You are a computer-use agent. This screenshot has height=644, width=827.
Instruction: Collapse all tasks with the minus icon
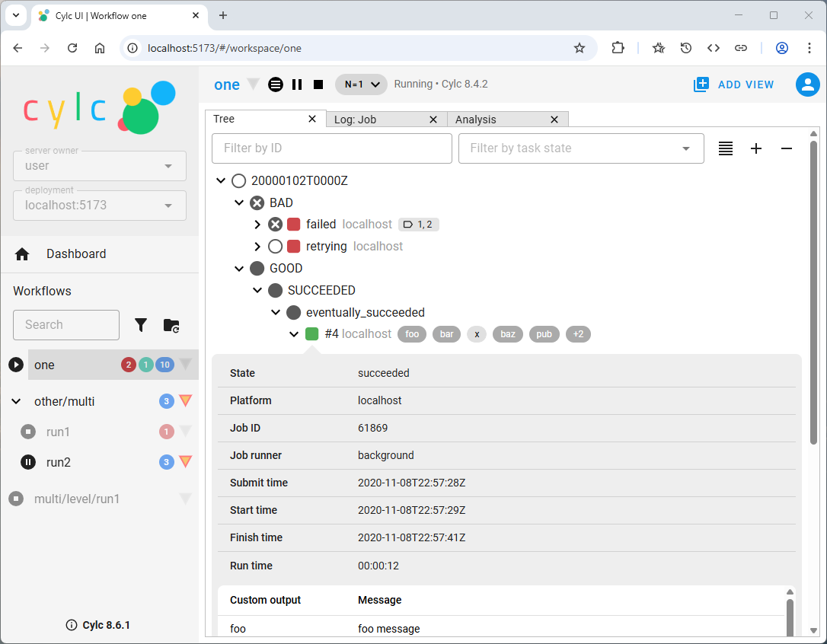pyautogui.click(x=787, y=148)
